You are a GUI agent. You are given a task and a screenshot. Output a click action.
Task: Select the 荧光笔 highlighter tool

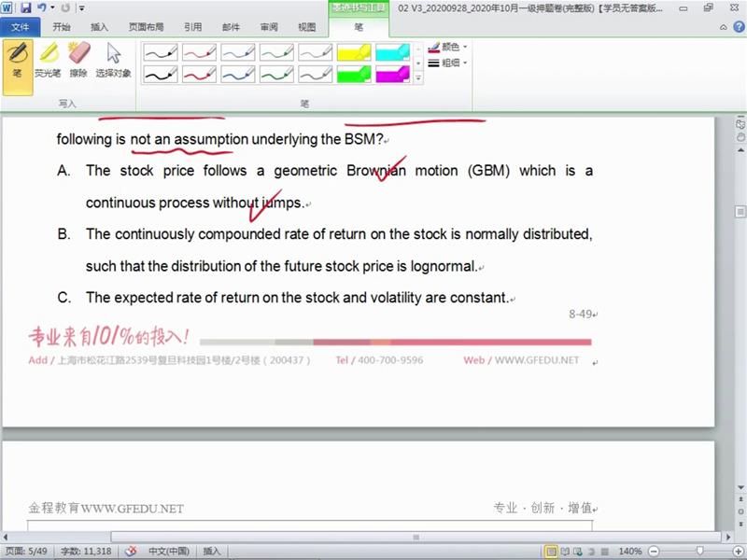(48, 60)
